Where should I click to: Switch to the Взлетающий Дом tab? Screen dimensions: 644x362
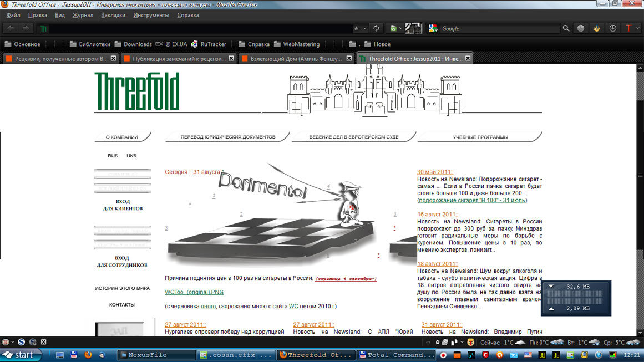pos(294,59)
